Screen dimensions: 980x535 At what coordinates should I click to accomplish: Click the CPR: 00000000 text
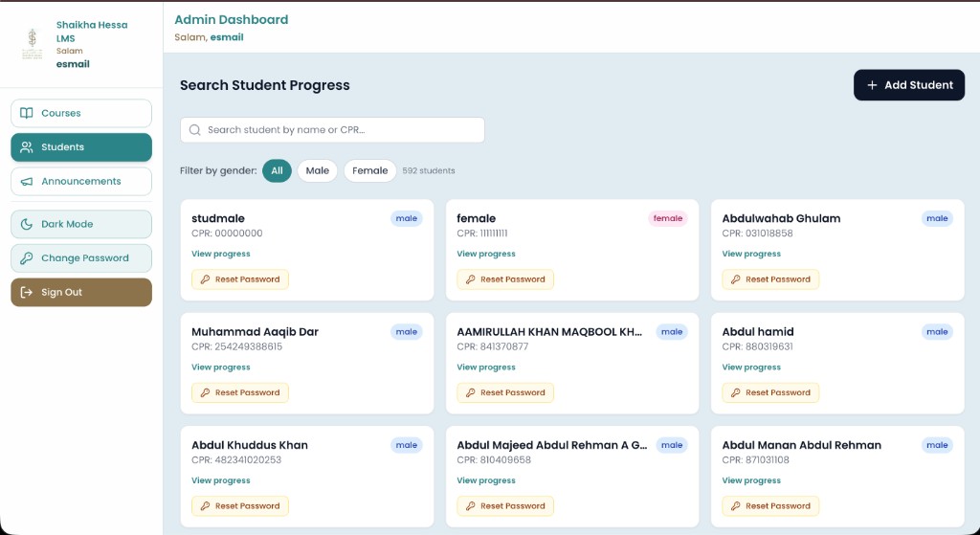click(227, 234)
